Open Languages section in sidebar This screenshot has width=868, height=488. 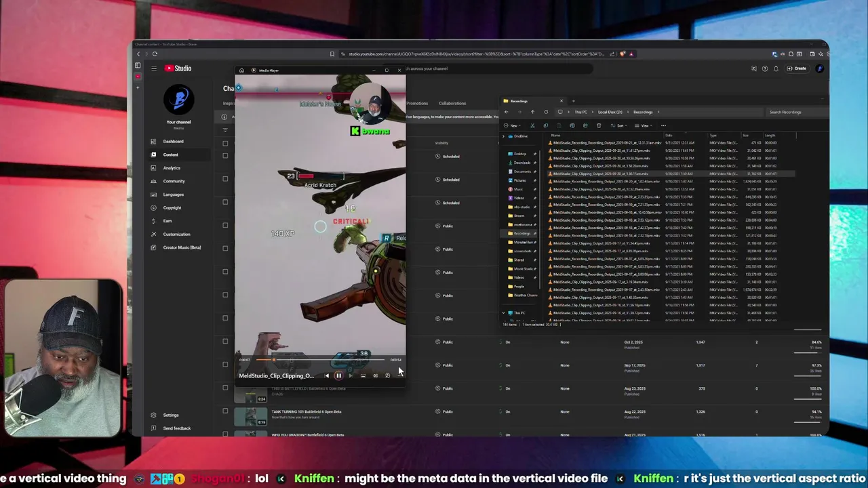173,195
